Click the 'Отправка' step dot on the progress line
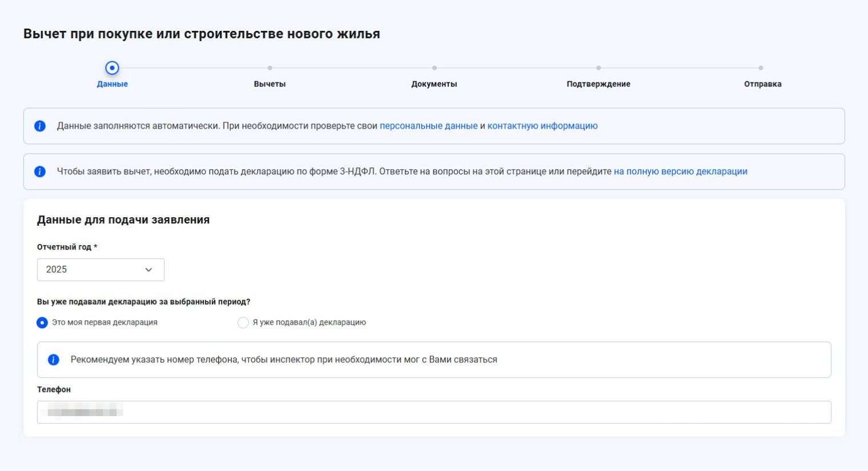Viewport: 868px width, 471px height. [x=761, y=68]
